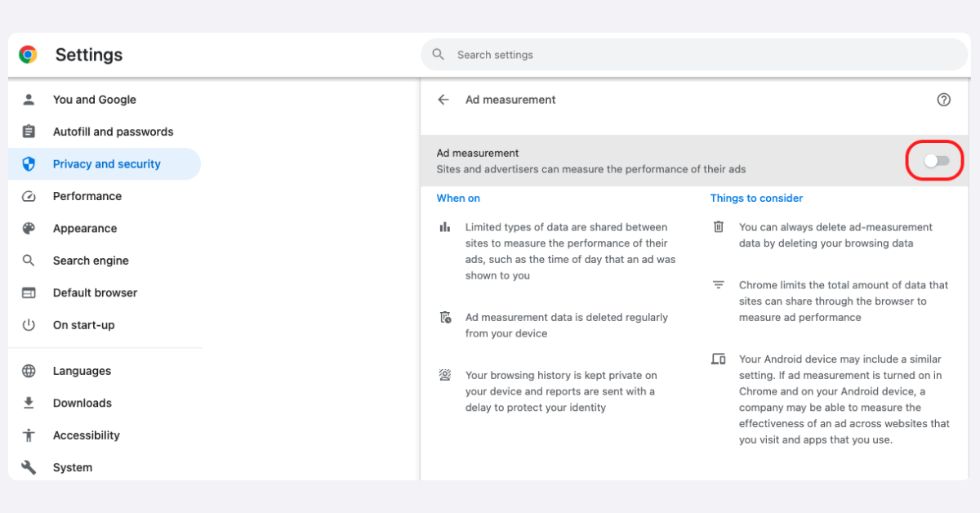The width and height of the screenshot is (980, 513).
Task: Select Autofill and passwords in the sidebar
Action: pos(113,131)
